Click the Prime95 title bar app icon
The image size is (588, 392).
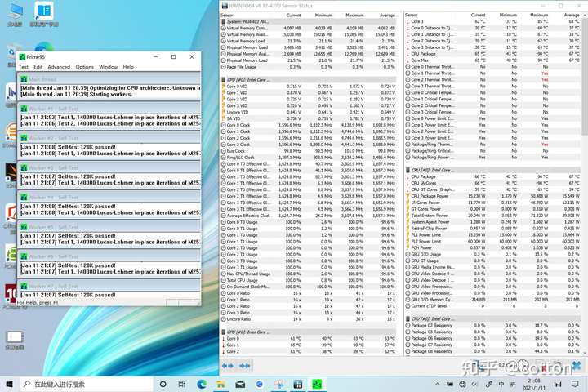pos(22,57)
